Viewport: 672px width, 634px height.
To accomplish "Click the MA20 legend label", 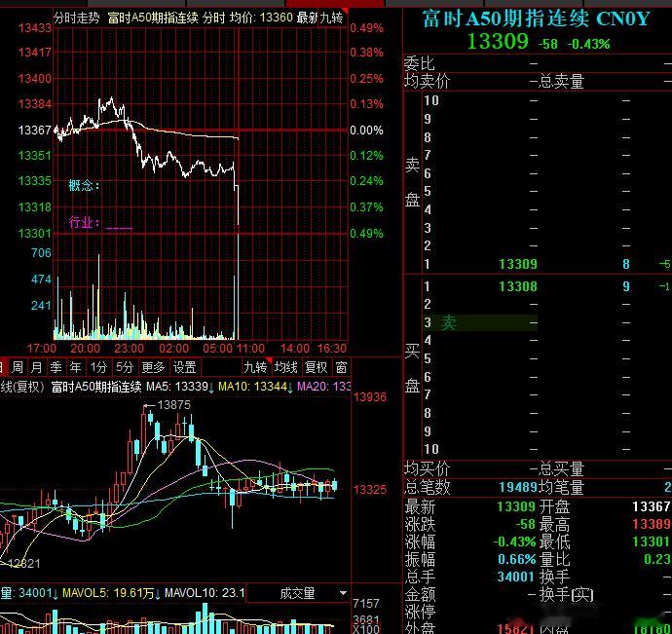I will [324, 387].
